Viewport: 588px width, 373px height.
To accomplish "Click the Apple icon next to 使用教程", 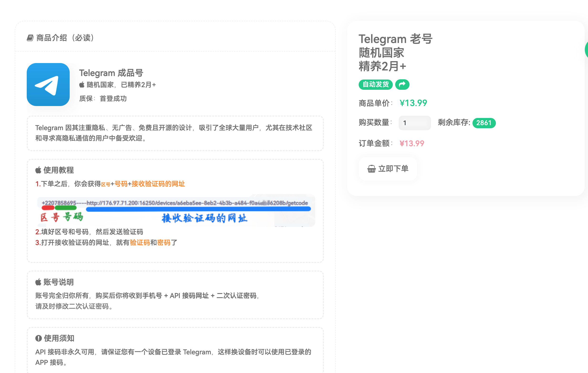I will pos(38,170).
